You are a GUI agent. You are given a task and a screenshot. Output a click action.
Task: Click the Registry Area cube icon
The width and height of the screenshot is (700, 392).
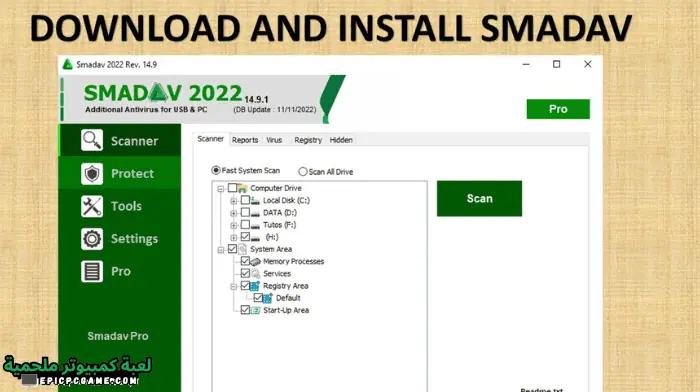click(255, 286)
